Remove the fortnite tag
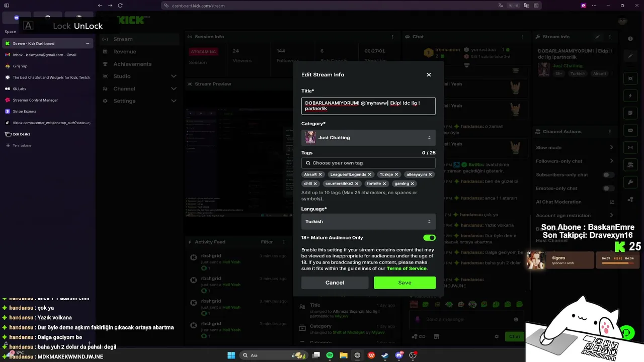The image size is (644, 362). tap(384, 184)
